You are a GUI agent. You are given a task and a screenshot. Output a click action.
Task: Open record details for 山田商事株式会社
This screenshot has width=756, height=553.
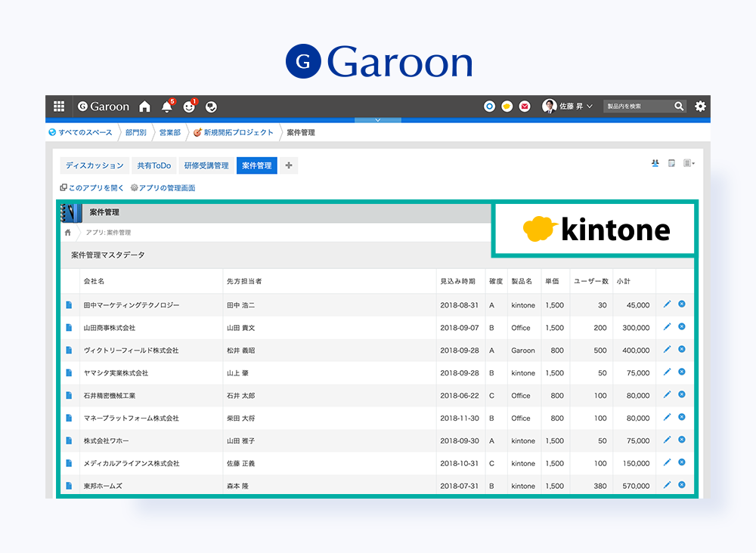(x=69, y=328)
